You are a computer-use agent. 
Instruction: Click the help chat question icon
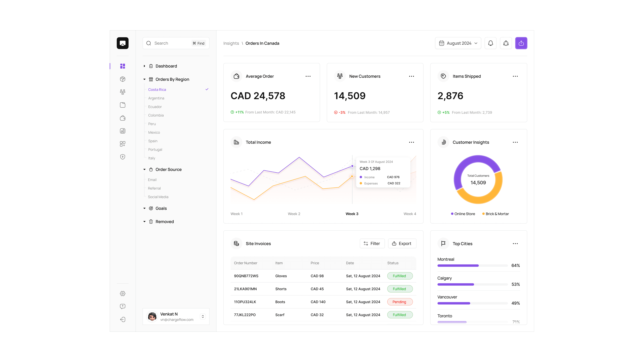pyautogui.click(x=122, y=306)
